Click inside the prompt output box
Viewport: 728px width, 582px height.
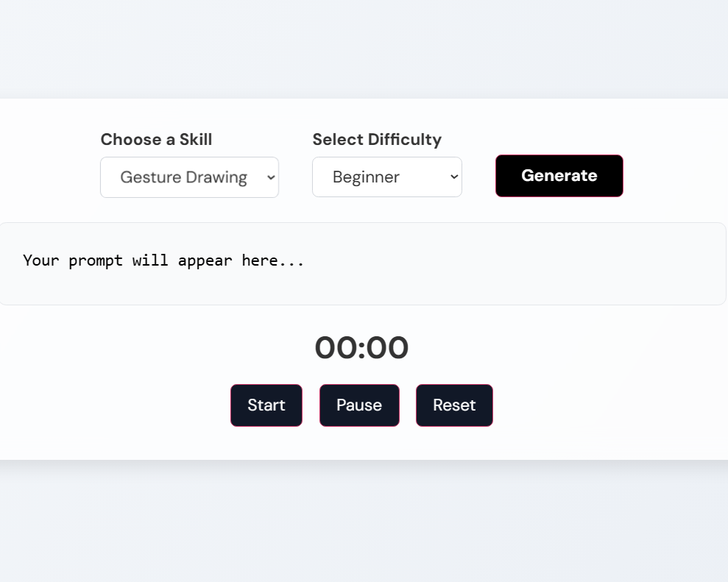(x=362, y=263)
